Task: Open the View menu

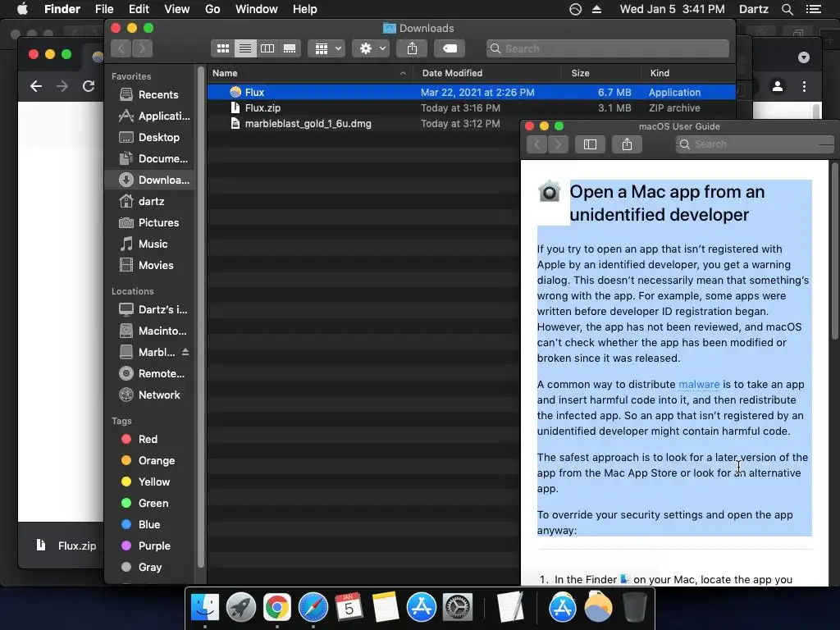Action: click(x=177, y=9)
